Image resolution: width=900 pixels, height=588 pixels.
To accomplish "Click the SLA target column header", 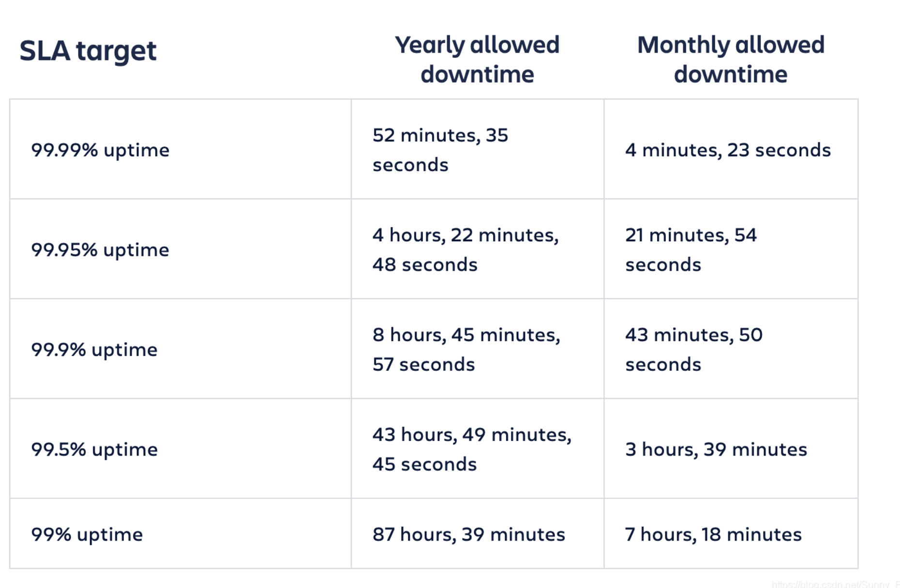I will click(x=88, y=51).
